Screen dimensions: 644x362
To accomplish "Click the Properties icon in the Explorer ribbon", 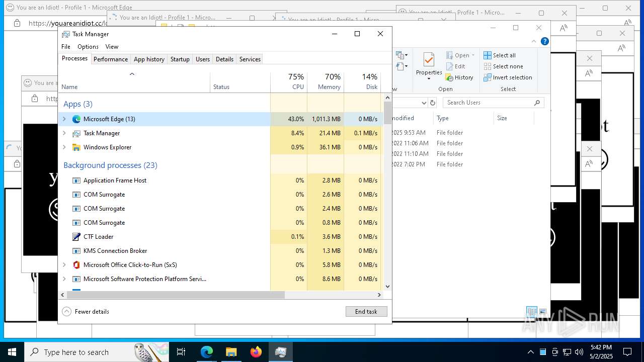I will (x=429, y=60).
